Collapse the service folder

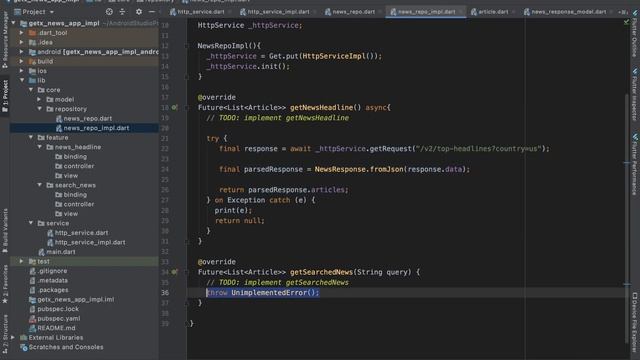click(x=31, y=223)
